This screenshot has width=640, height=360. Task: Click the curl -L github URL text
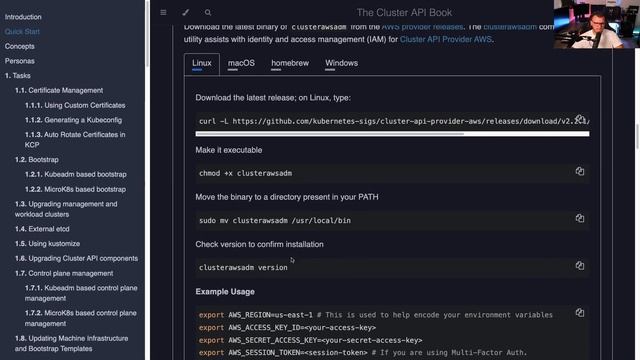click(x=394, y=122)
